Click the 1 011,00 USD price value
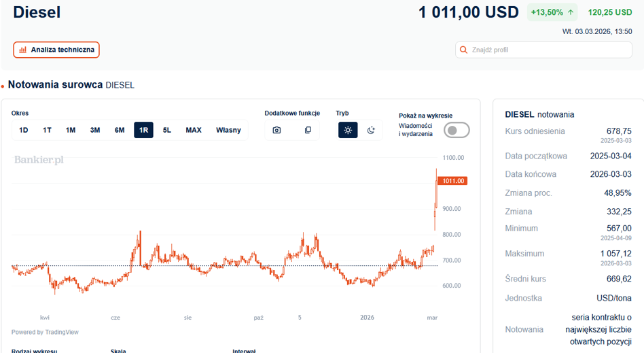This screenshot has width=644, height=353. click(469, 12)
